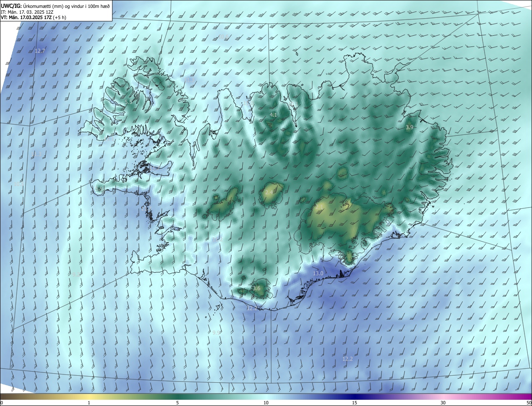Click the colorbar tick label 1
Viewport: 532px width, 406px height.
click(x=89, y=403)
